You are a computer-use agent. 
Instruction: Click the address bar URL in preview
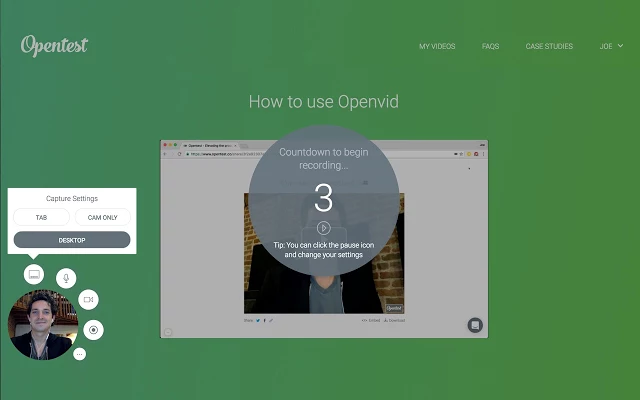click(229, 154)
